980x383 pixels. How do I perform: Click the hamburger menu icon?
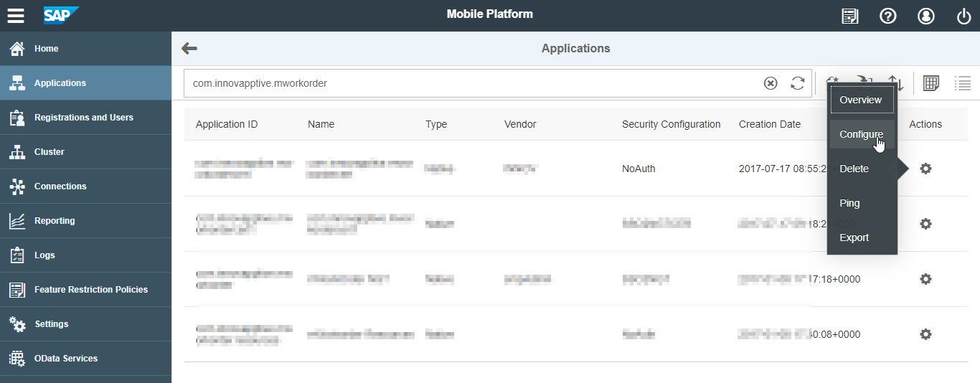[x=16, y=16]
